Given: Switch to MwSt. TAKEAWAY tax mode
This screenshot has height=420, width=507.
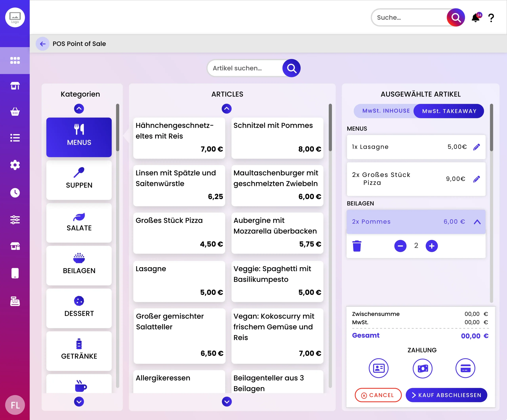Looking at the screenshot, I should coord(449,111).
